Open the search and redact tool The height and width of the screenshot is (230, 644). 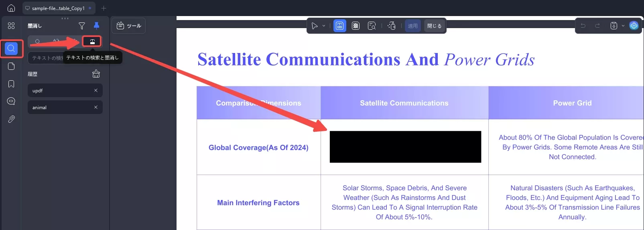point(372,26)
